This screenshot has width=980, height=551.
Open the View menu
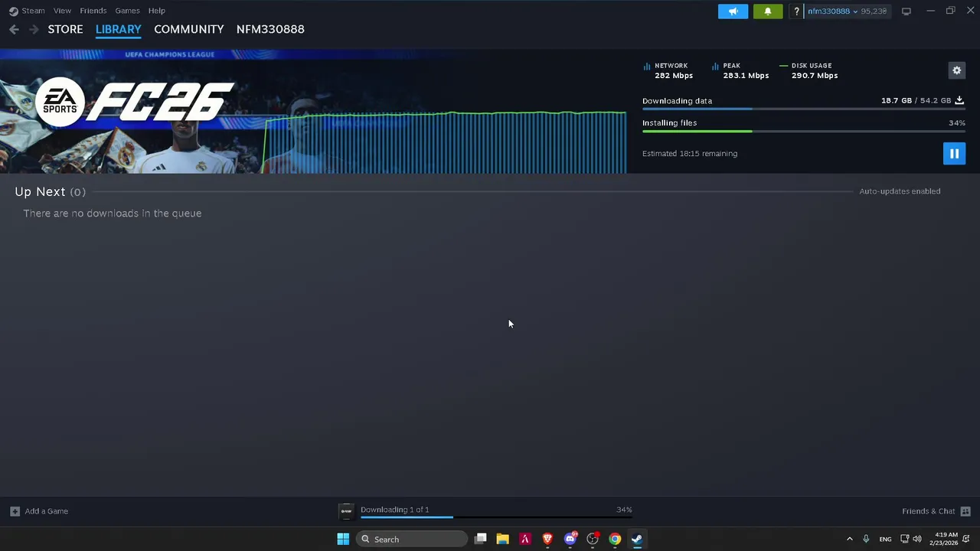(62, 11)
